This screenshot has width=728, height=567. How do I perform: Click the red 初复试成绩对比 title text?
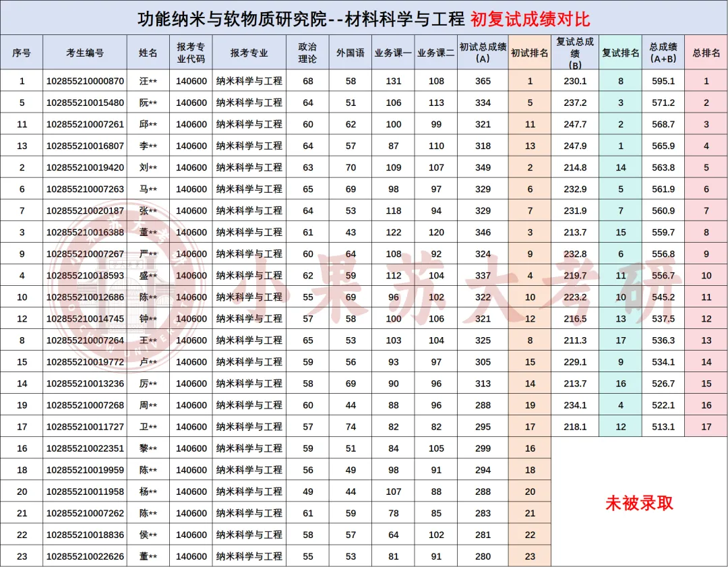[x=530, y=19]
